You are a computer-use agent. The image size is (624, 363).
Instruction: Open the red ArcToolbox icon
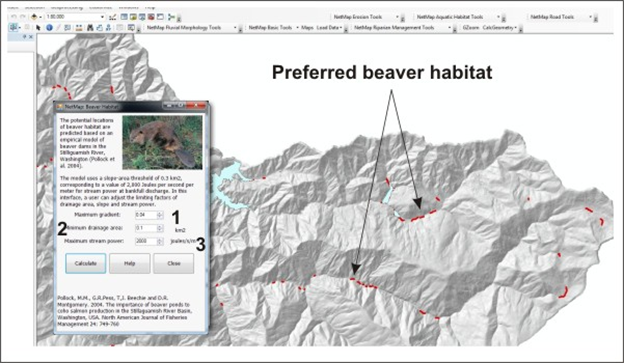tap(151, 17)
